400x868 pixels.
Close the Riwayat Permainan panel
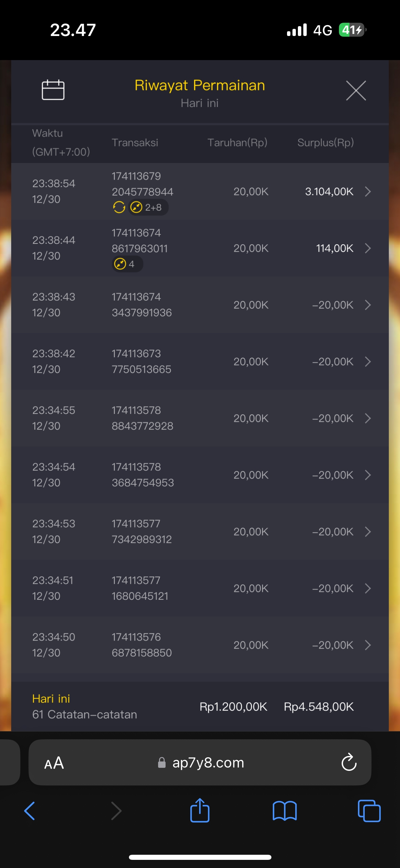pyautogui.click(x=356, y=91)
